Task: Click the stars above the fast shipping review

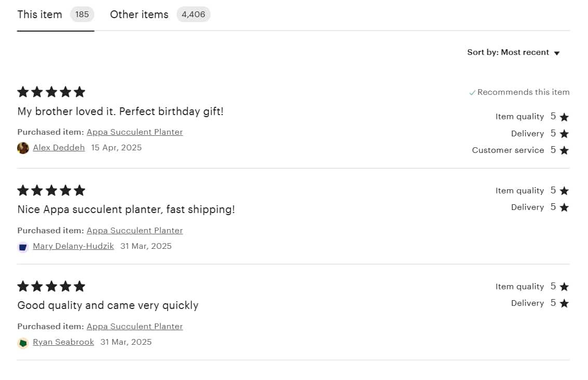Action: pyautogui.click(x=51, y=190)
